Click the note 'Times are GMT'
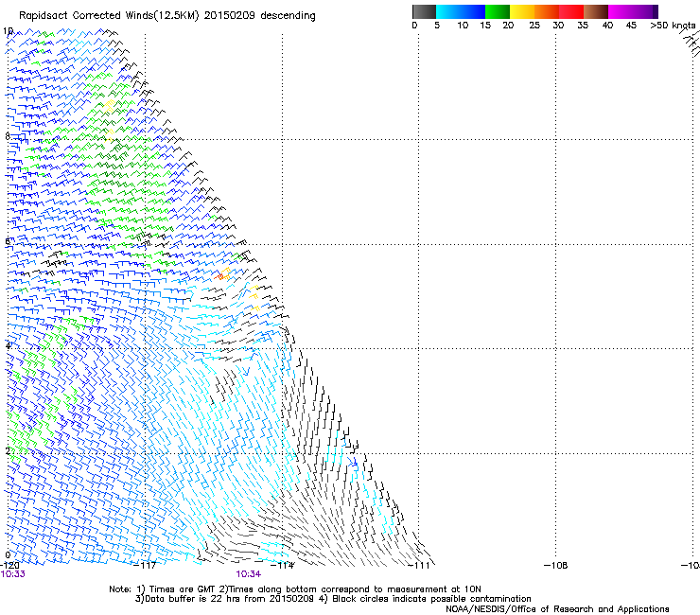 [x=182, y=589]
